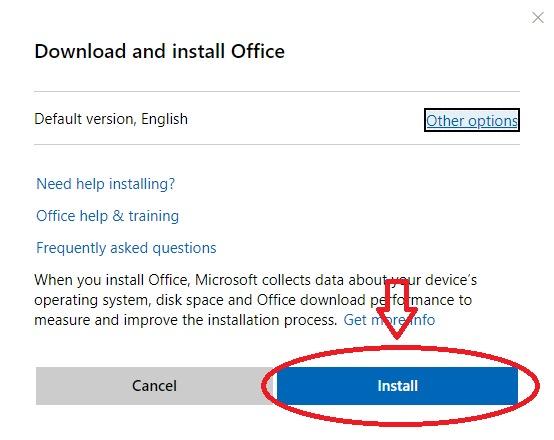
Task: Click the word Microsoft in the notice text
Action: pyautogui.click(x=226, y=280)
